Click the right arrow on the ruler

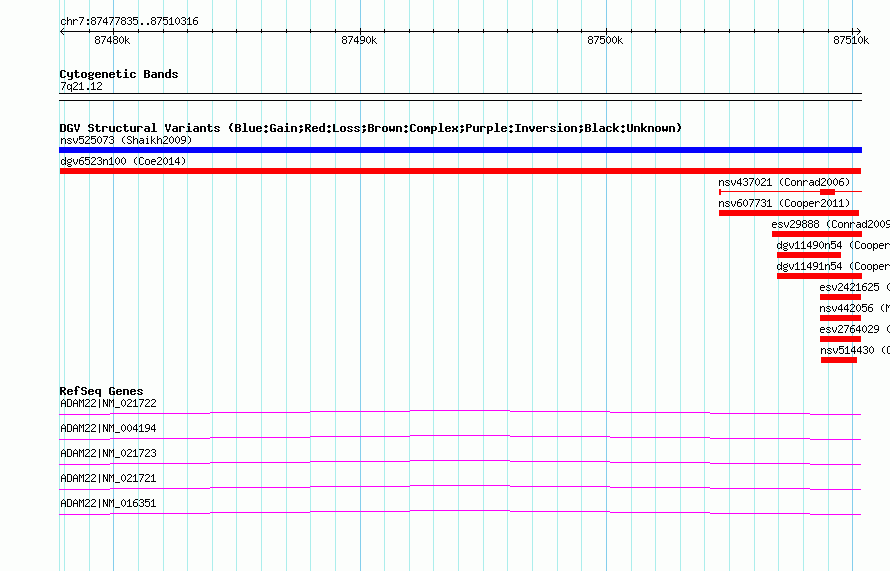pos(858,32)
